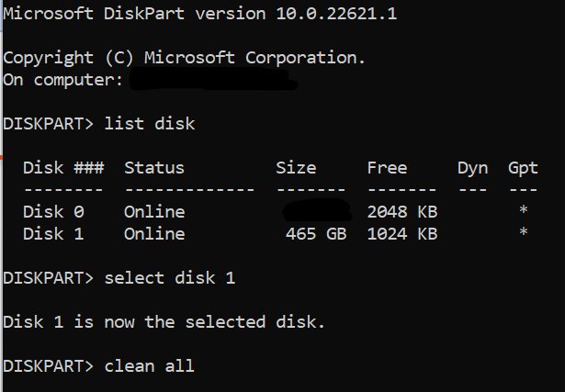
Task: Click the 1024 KB free value
Action: [x=401, y=234]
